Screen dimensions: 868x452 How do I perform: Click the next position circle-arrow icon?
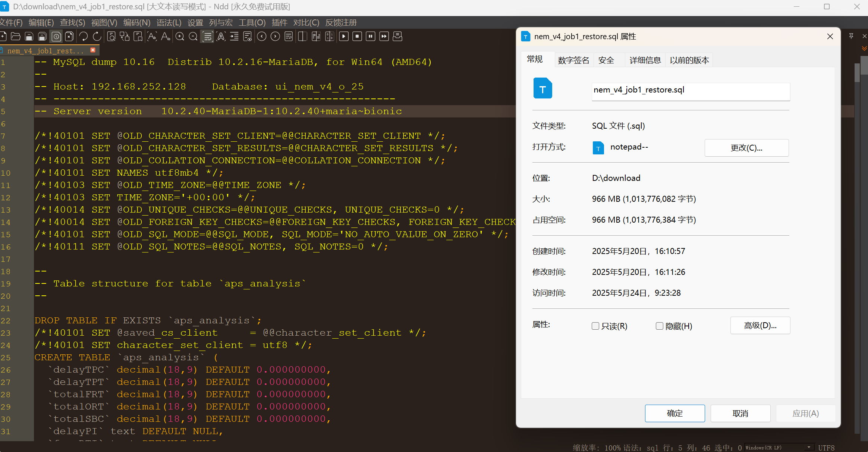point(275,36)
